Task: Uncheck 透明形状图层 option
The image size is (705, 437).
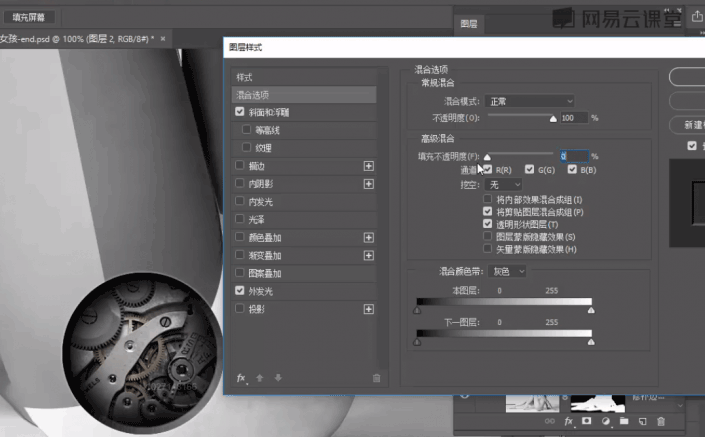Action: pos(487,223)
